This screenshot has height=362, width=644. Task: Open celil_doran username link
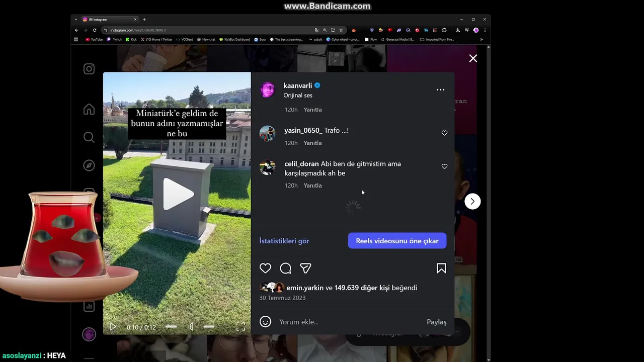(301, 164)
